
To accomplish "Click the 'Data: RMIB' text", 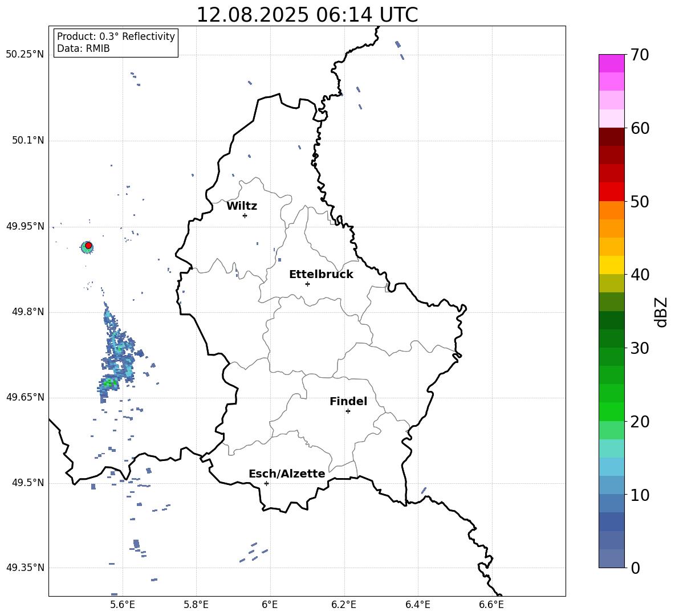I will coord(83,48).
